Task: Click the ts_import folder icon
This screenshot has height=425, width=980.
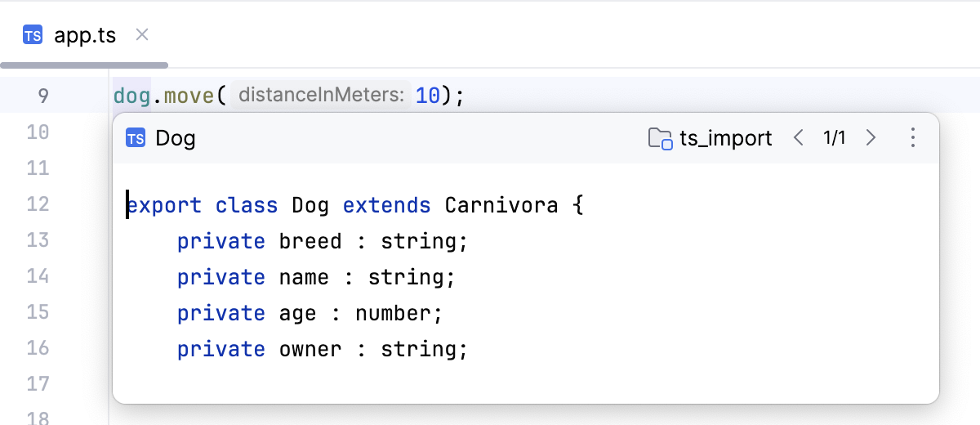Action: pyautogui.click(x=660, y=138)
